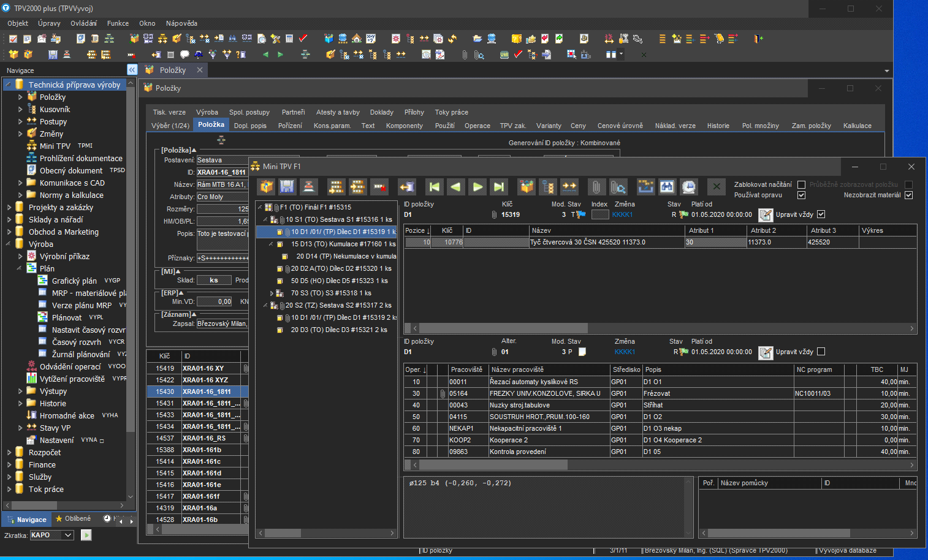The image size is (928, 560).
Task: Click the clock history icon in Mini TPV toolbar
Action: [688, 186]
